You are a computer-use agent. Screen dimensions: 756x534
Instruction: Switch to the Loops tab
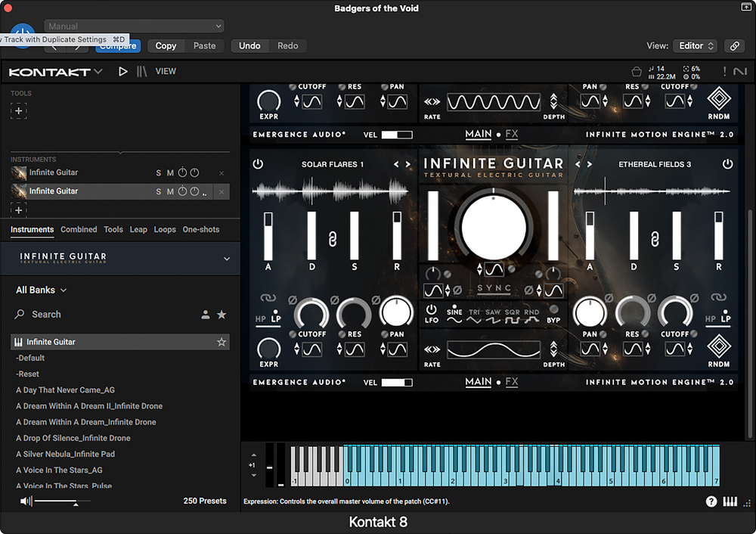click(165, 229)
